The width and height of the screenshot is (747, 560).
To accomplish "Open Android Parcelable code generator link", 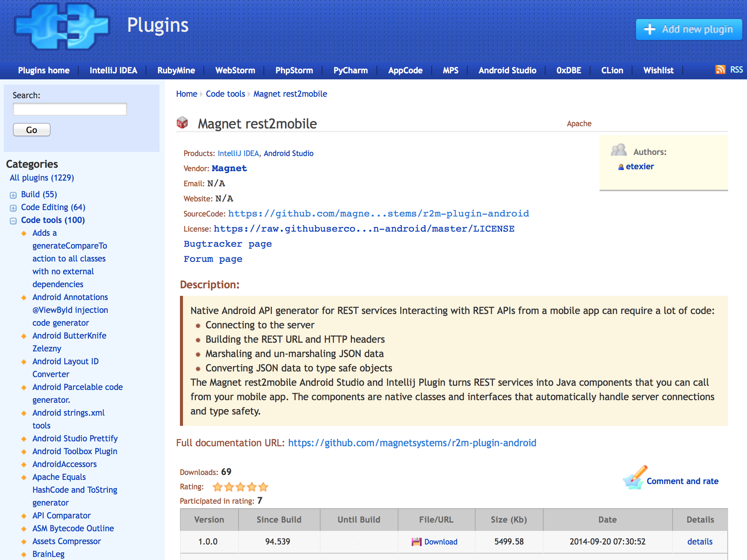I will point(77,393).
